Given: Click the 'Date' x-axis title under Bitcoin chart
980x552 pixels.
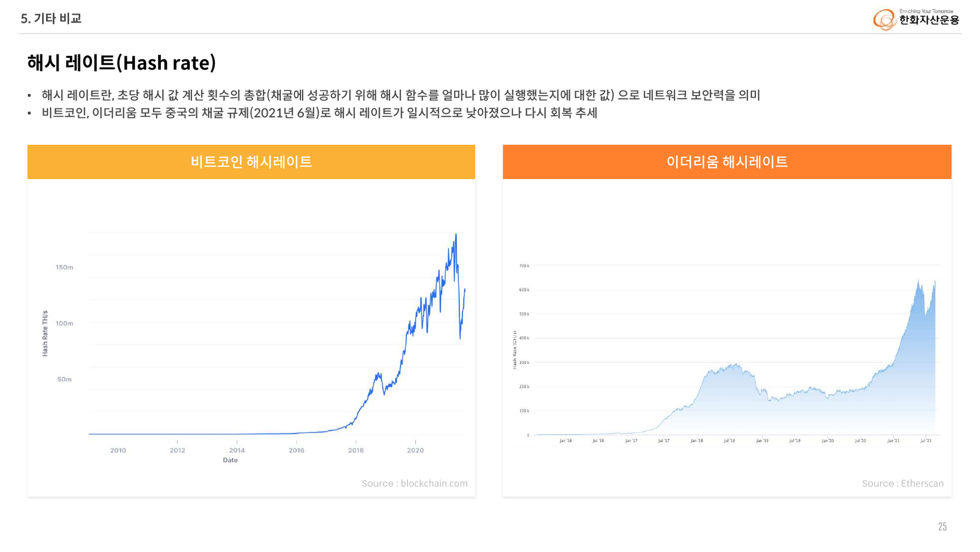Looking at the screenshot, I should click(230, 460).
